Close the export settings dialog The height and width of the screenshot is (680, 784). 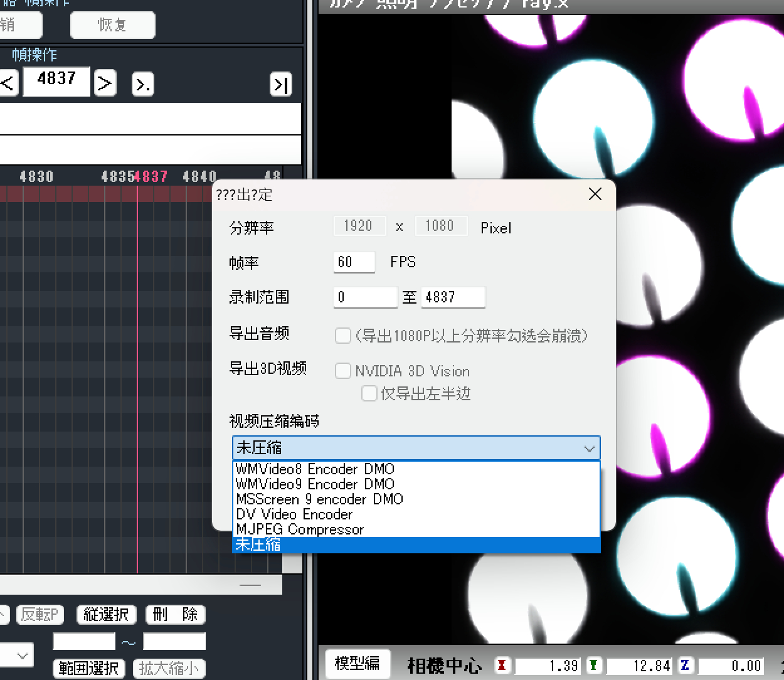point(595,194)
